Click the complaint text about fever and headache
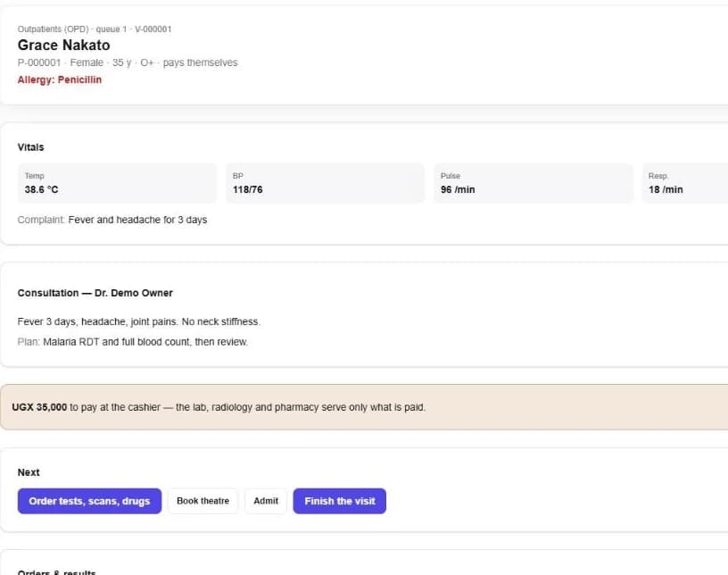Image resolution: width=728 pixels, height=575 pixels. coord(138,220)
